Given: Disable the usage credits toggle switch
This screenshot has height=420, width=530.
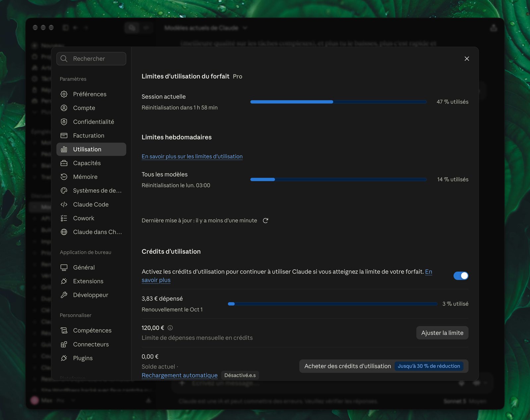Looking at the screenshot, I should tap(461, 276).
